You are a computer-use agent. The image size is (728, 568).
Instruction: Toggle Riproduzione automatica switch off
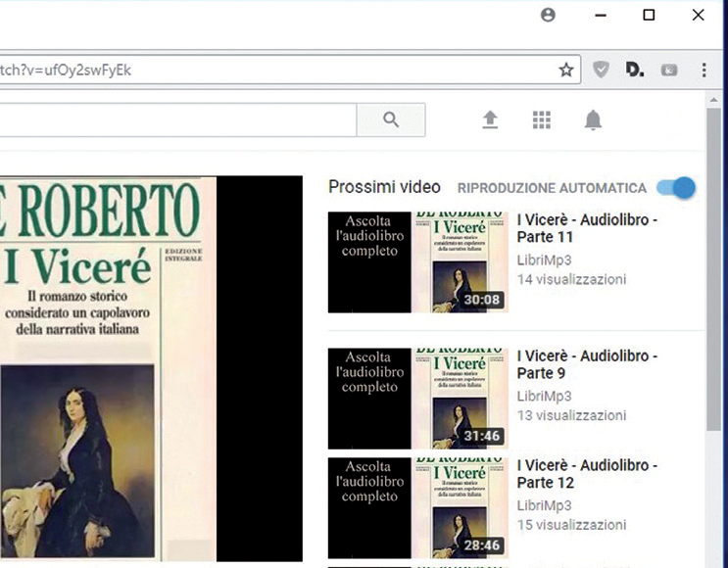676,188
